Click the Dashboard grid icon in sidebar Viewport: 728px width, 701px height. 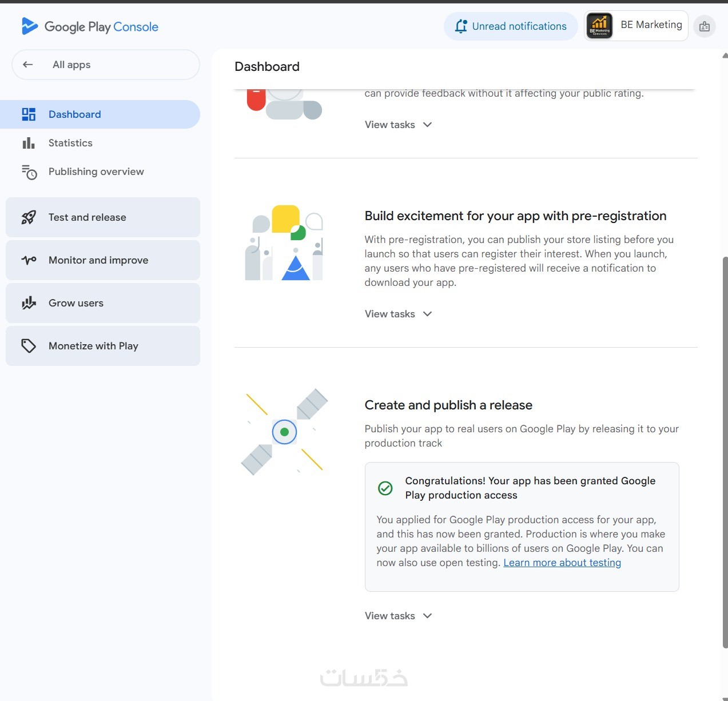coord(29,114)
